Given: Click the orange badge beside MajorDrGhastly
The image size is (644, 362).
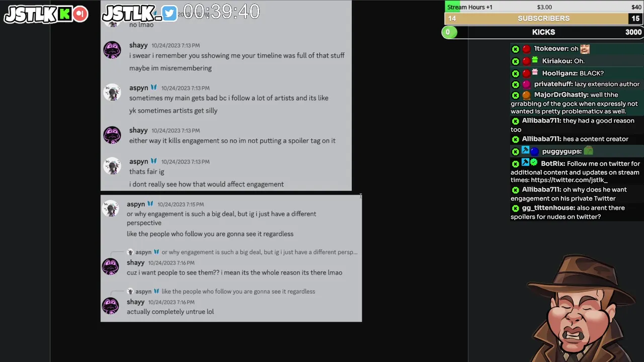Looking at the screenshot, I should coord(526,95).
